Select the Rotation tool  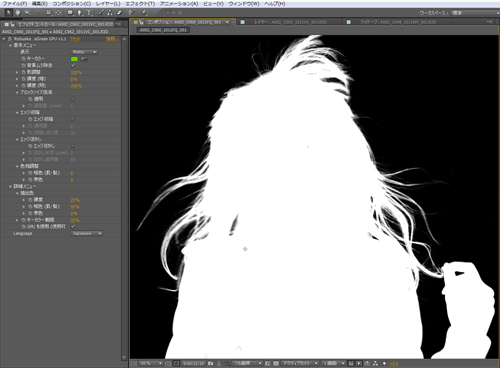(39, 13)
